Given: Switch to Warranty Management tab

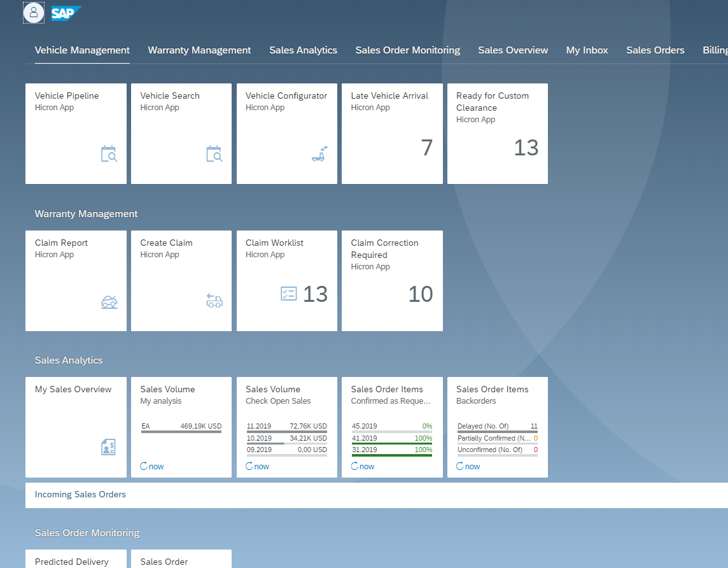Looking at the screenshot, I should click(199, 50).
